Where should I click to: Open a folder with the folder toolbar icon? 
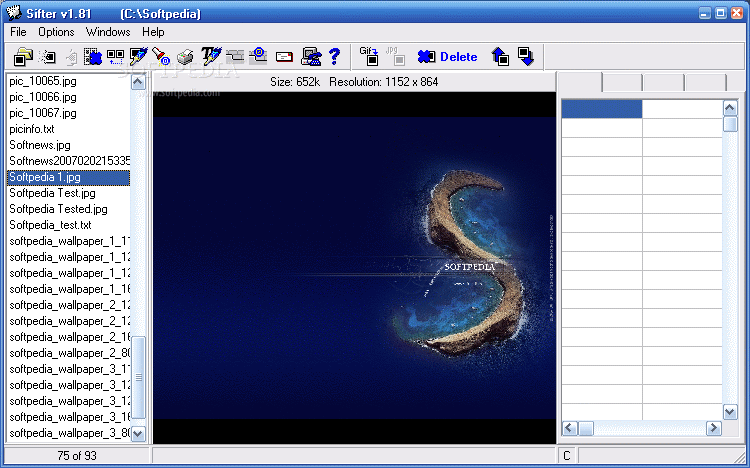tap(22, 57)
